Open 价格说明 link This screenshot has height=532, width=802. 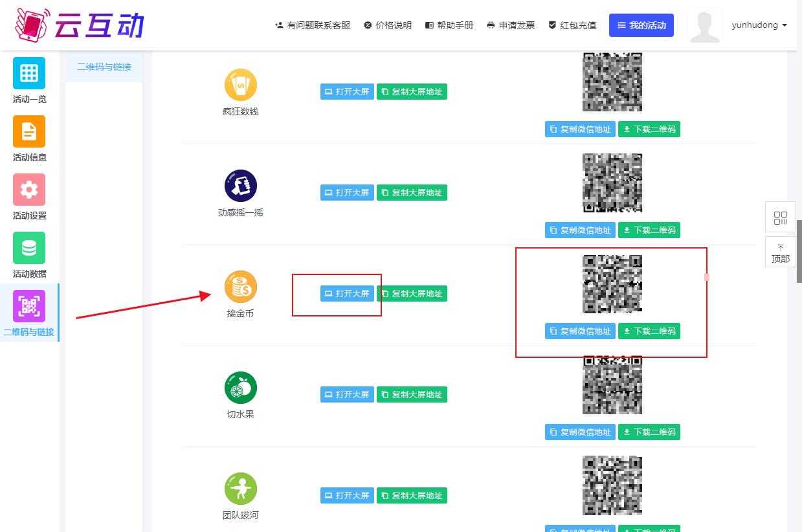388,25
